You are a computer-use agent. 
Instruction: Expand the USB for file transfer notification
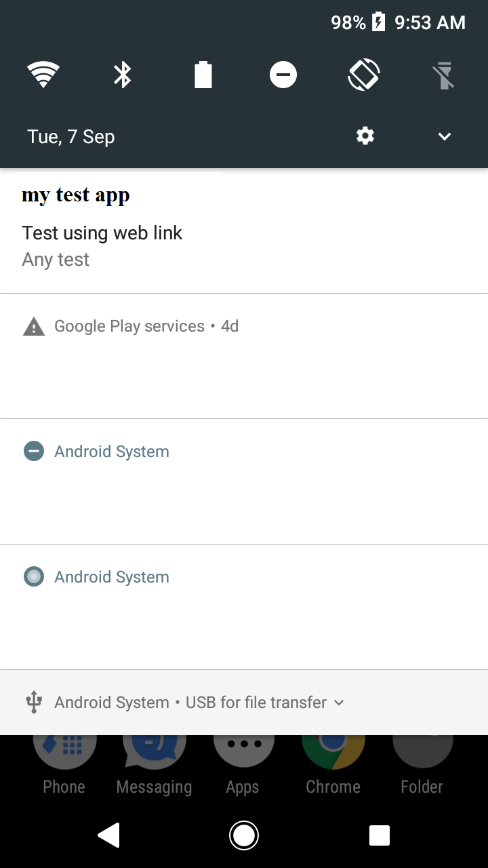(339, 703)
